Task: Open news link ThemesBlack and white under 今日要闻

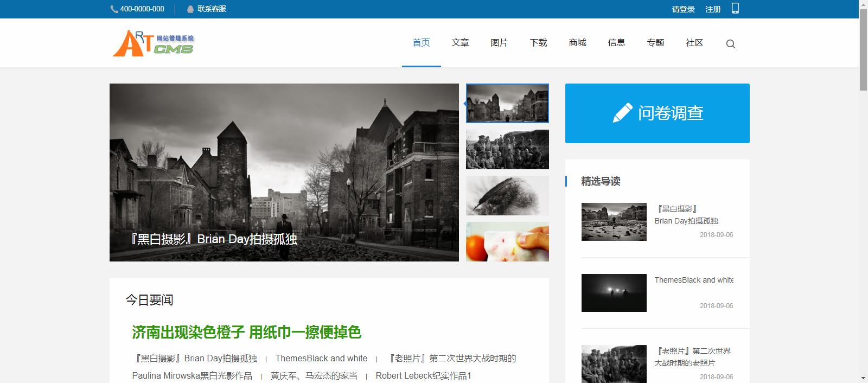Action: 321,359
